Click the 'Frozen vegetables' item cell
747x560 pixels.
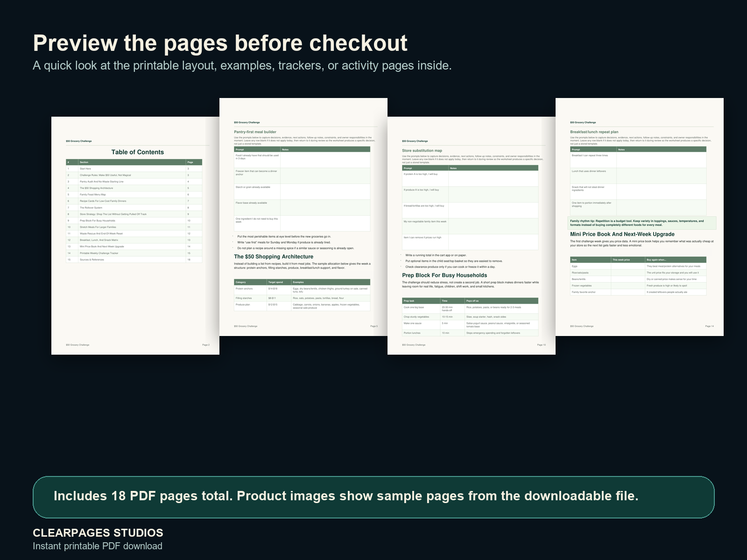click(x=591, y=286)
